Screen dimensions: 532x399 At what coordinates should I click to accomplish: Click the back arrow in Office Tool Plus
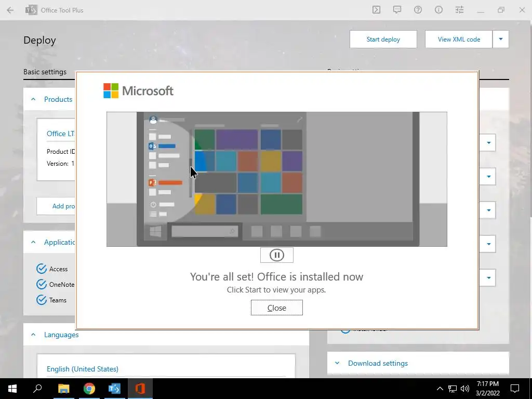10,10
